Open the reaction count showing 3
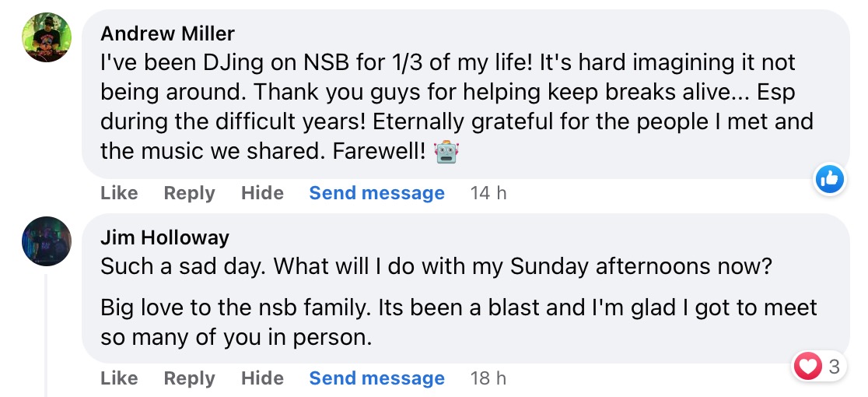The height and width of the screenshot is (397, 868). pos(834,367)
